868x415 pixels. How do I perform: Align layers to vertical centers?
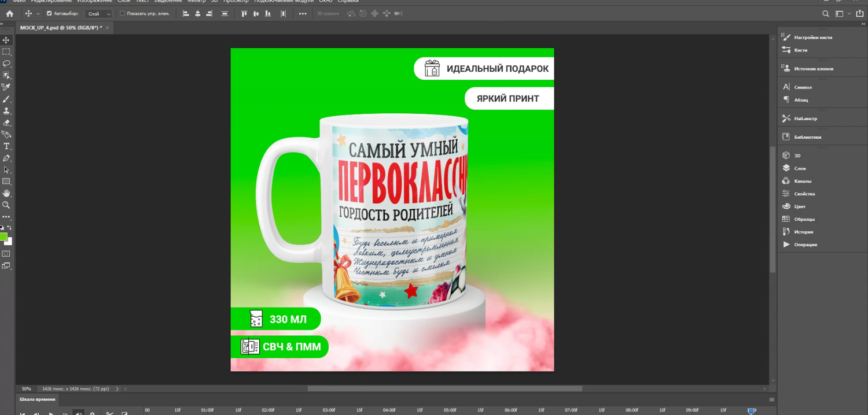tap(255, 13)
